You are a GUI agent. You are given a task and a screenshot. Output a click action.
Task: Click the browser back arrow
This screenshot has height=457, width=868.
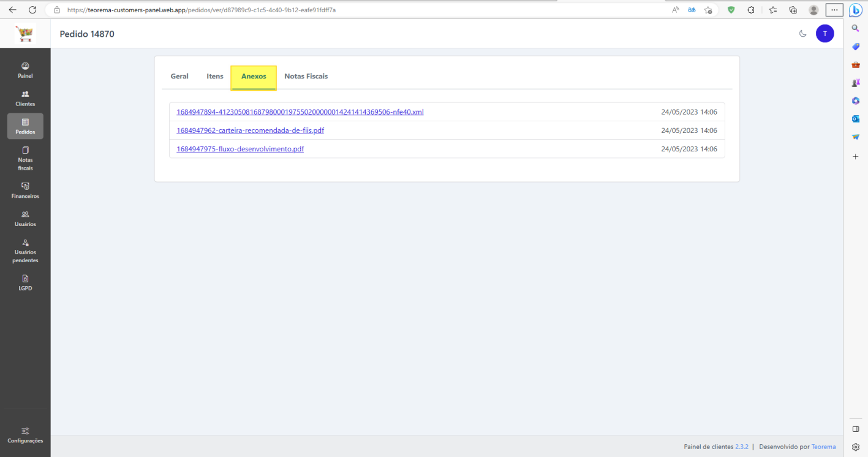13,10
